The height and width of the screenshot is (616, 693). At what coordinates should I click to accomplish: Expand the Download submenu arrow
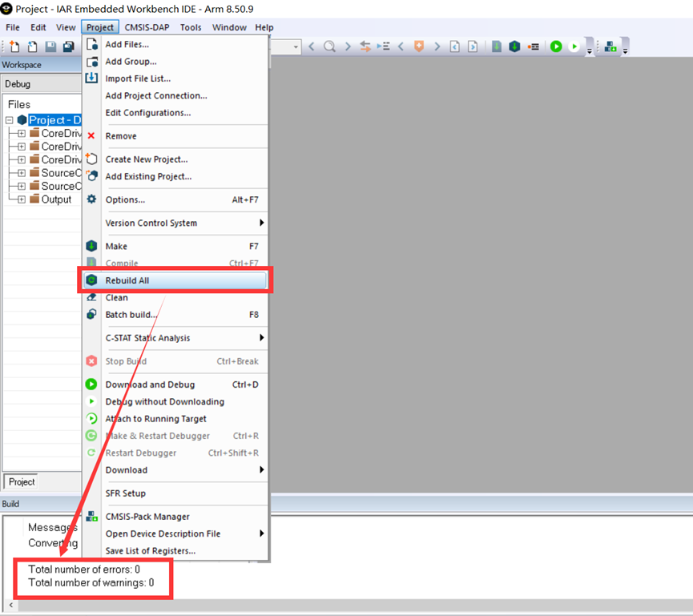261,470
